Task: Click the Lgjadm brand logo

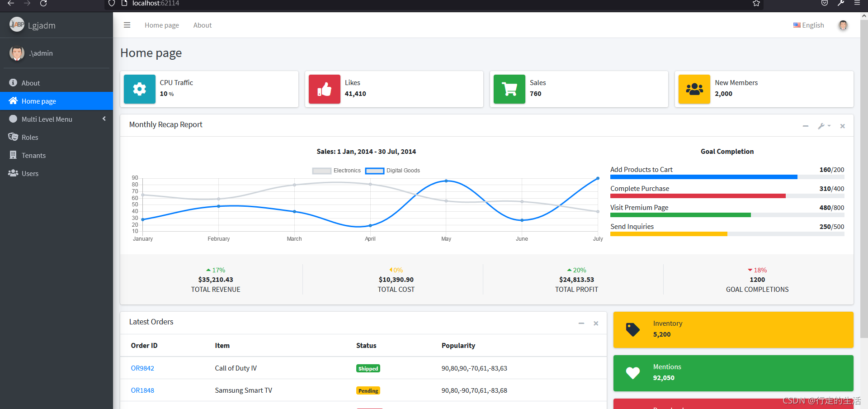Action: point(17,24)
